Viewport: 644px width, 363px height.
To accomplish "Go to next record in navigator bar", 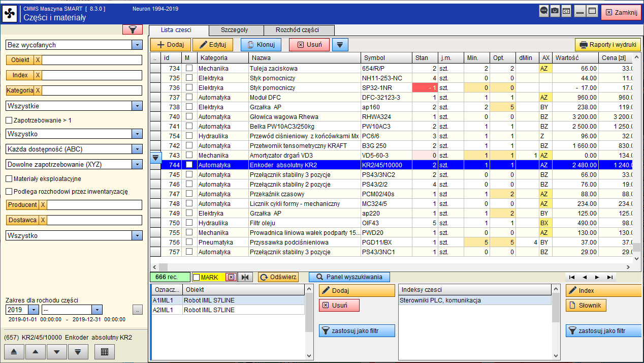I will (x=597, y=277).
